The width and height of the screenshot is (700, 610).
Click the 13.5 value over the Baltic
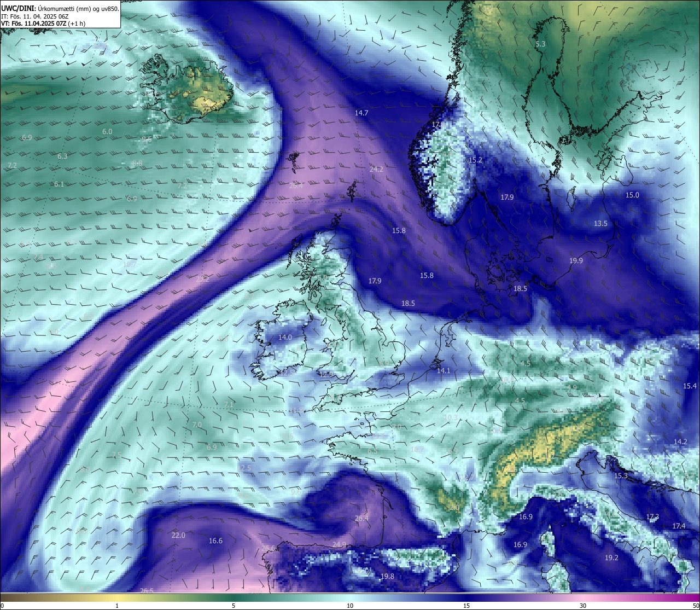(x=600, y=223)
